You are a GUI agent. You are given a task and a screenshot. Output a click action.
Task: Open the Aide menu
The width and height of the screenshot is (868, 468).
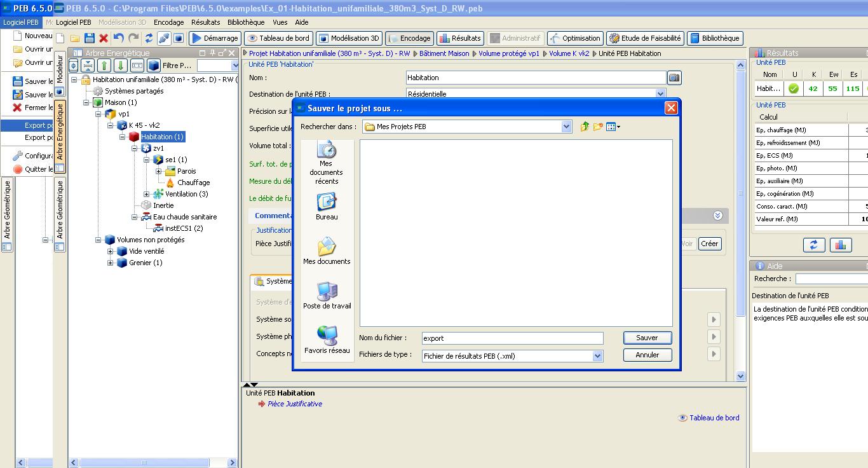click(302, 22)
